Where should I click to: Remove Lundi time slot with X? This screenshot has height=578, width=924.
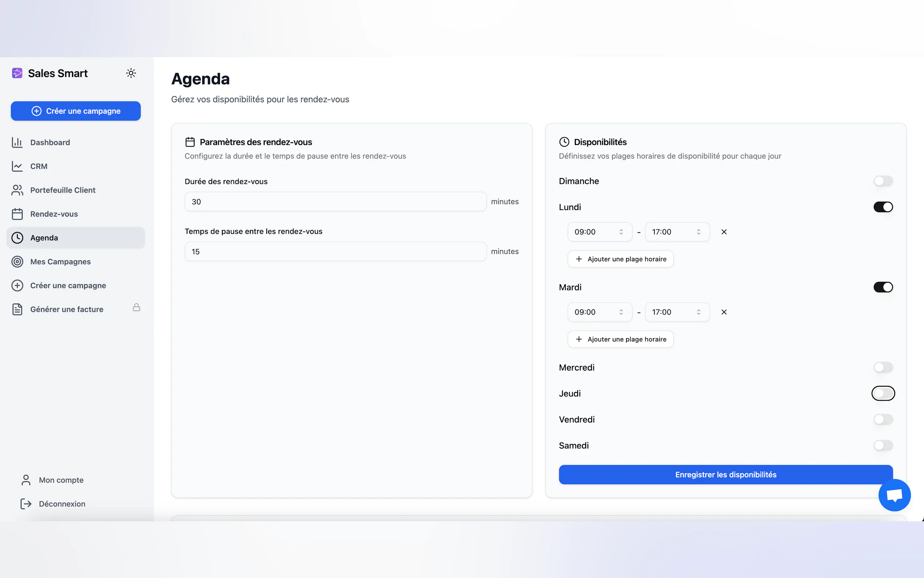coord(724,231)
